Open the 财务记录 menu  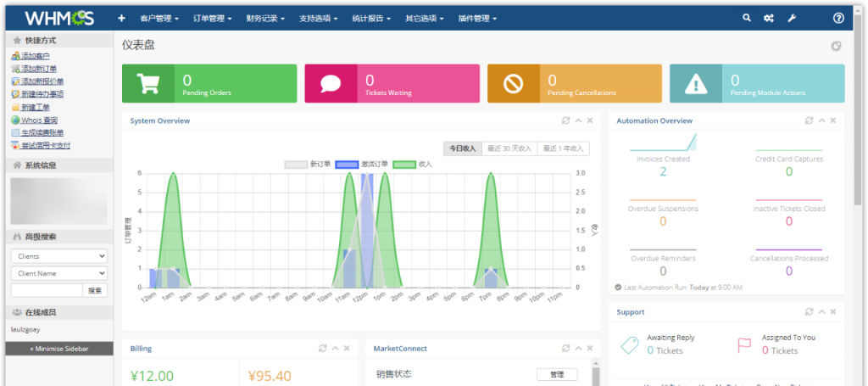265,19
